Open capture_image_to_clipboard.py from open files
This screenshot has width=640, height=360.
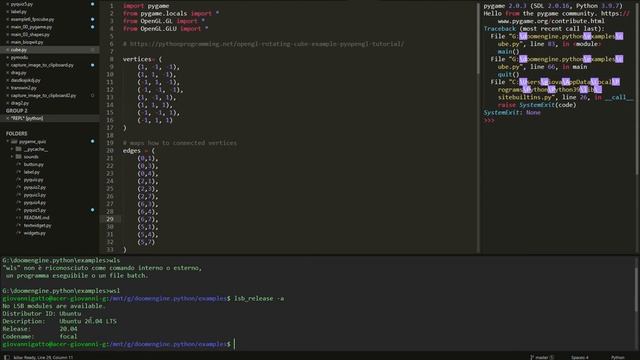point(42,65)
